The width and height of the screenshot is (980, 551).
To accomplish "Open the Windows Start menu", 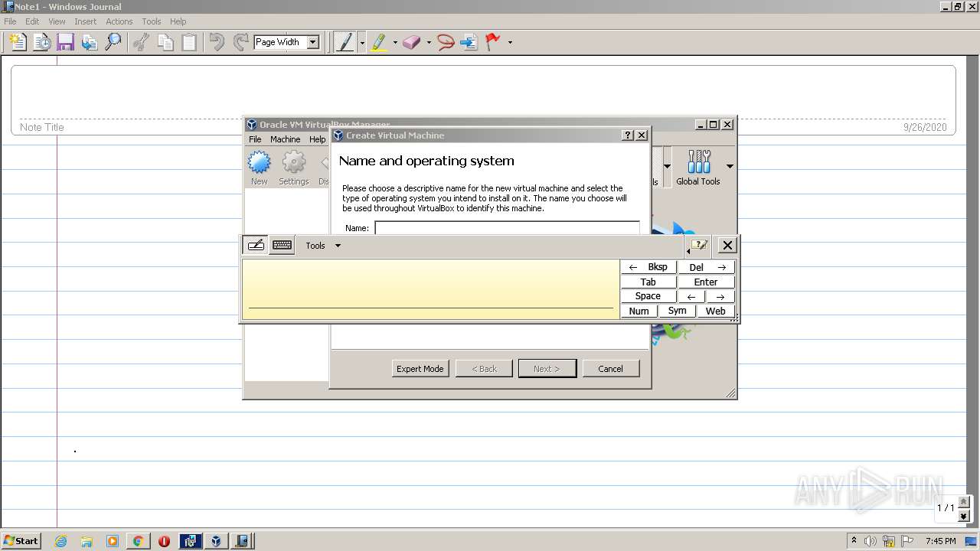I will 21,541.
